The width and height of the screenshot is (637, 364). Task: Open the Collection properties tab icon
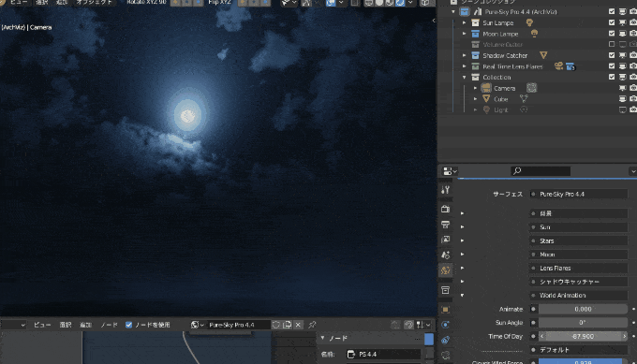click(445, 290)
